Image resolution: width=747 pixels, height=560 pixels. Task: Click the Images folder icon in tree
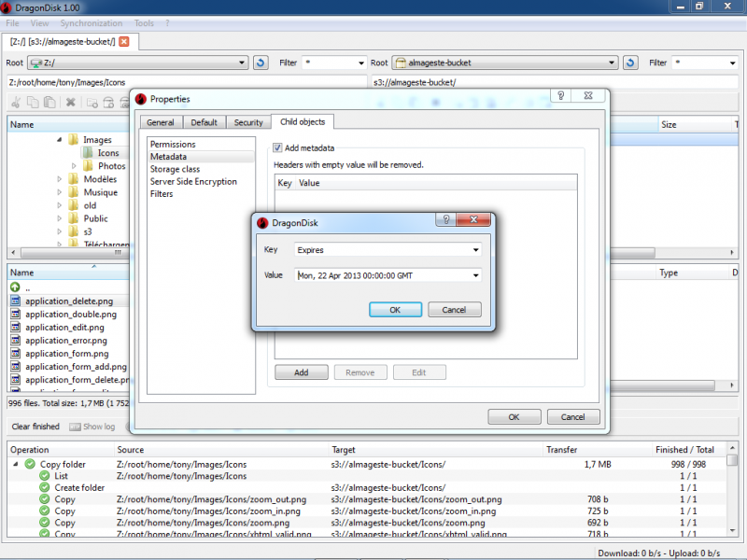click(74, 139)
